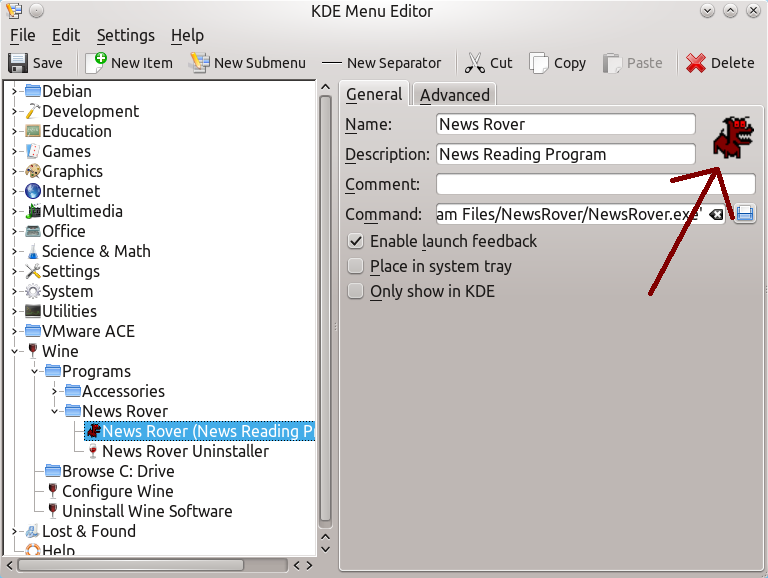
Task: Click the News Rover dog icon button
Action: pos(732,138)
